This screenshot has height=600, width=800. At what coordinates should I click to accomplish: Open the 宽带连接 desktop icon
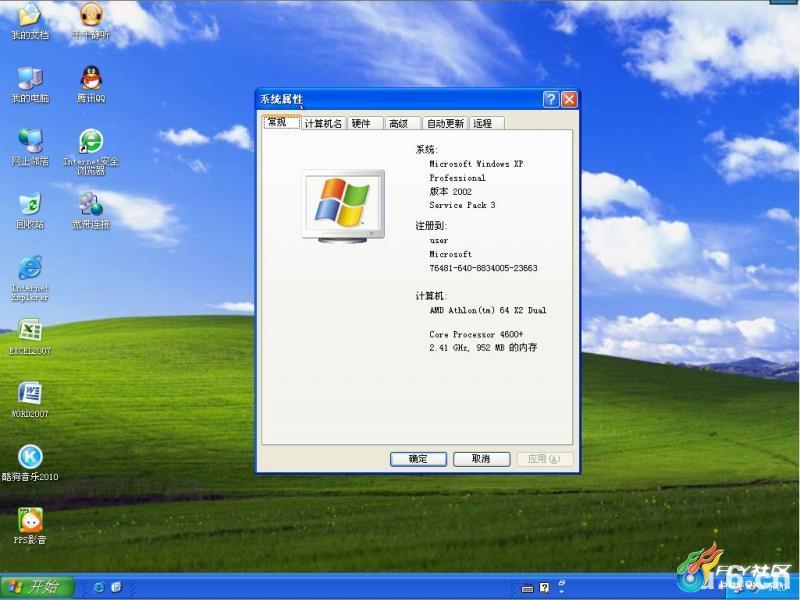(x=91, y=211)
